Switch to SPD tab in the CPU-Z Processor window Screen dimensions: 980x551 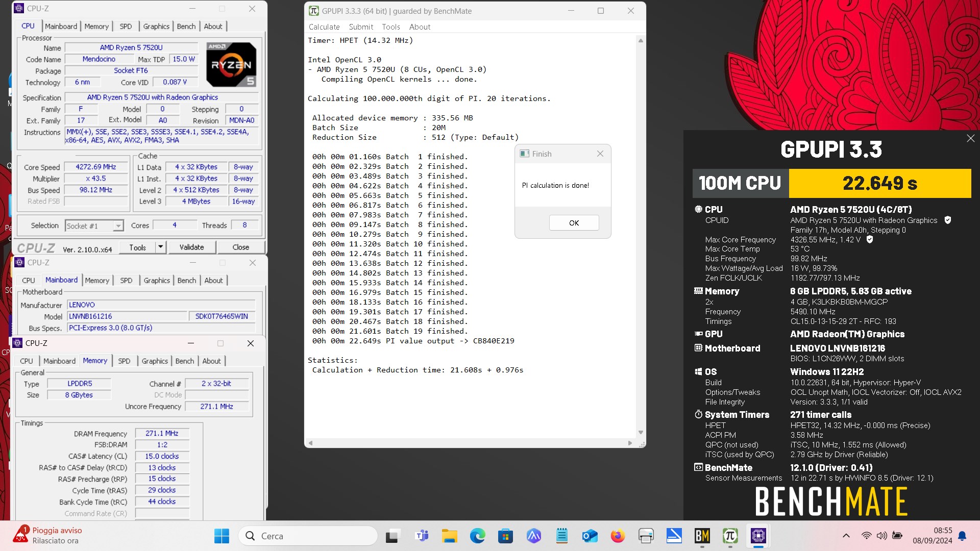point(126,27)
